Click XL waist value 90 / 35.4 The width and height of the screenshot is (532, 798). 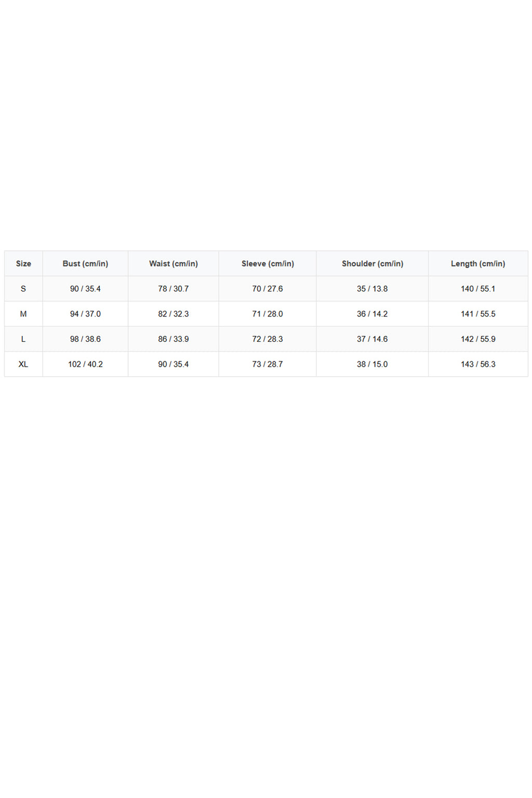pyautogui.click(x=174, y=364)
